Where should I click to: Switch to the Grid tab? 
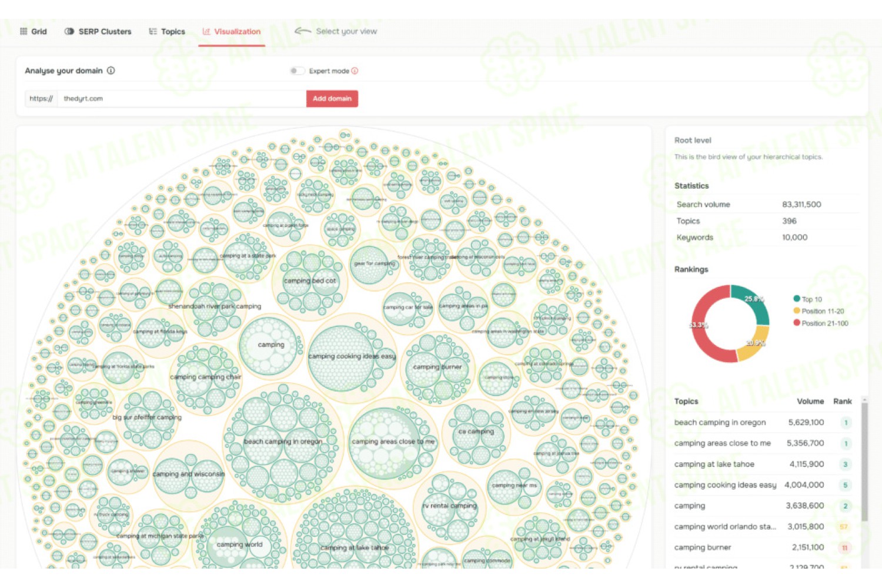[33, 32]
